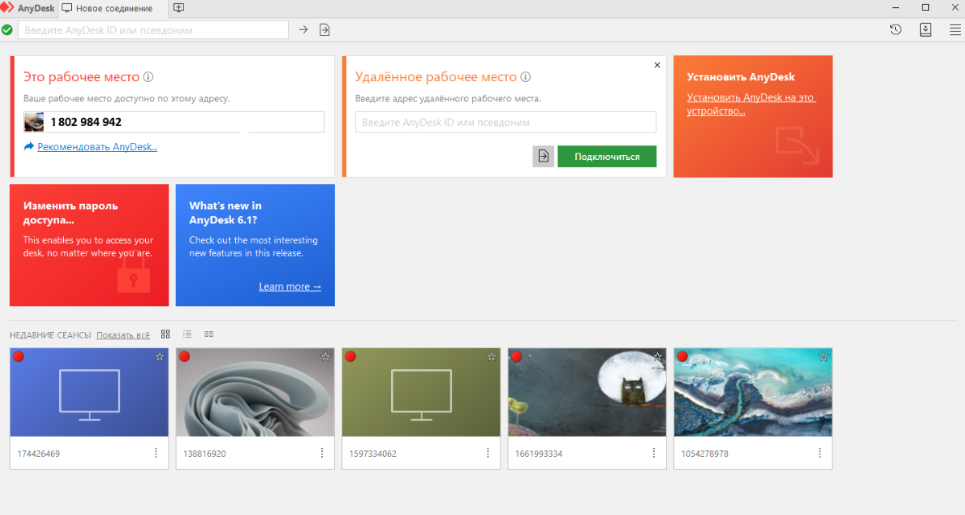Switch recent sessions to large tile view
The width and height of the screenshot is (965, 515).
(x=166, y=334)
